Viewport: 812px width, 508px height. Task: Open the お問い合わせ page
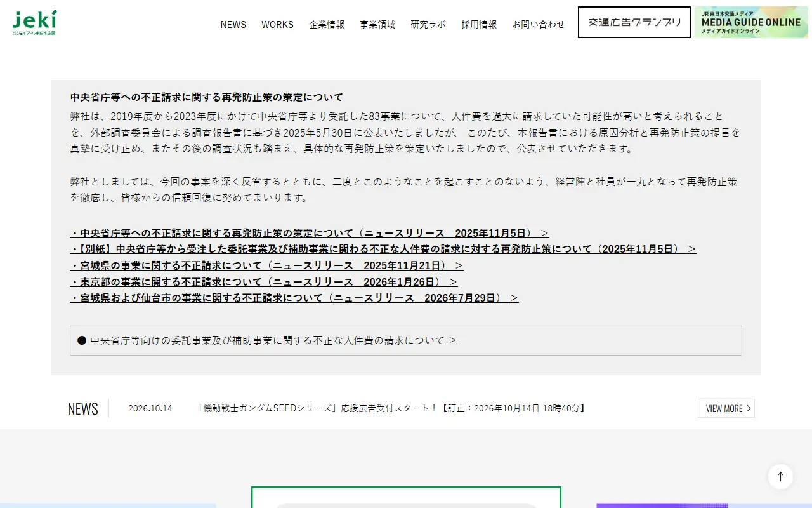[x=539, y=24]
